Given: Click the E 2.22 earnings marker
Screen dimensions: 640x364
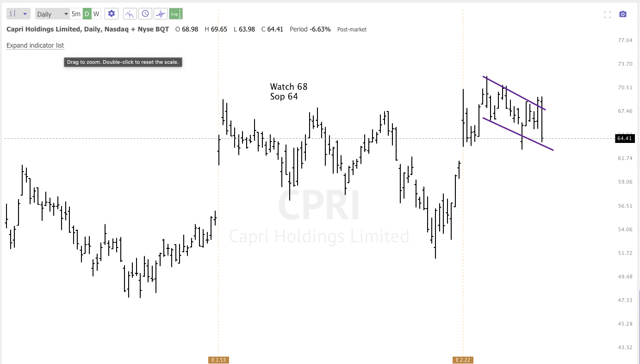Looking at the screenshot, I should coord(462,359).
